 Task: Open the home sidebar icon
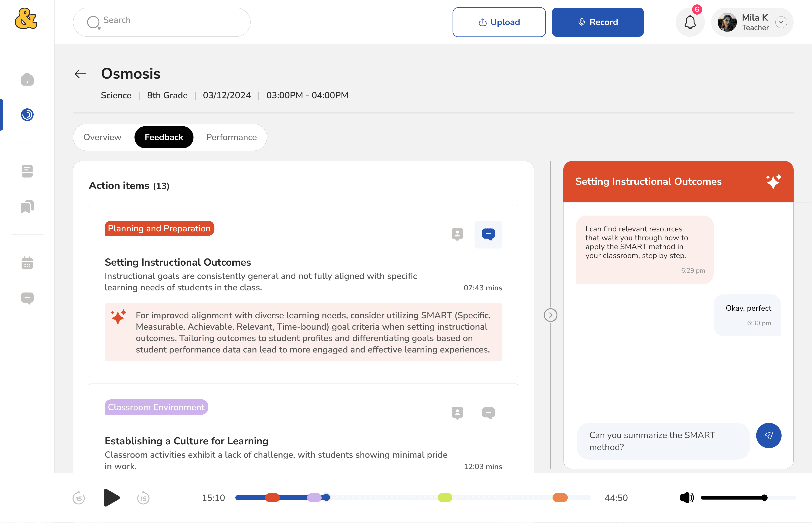pyautogui.click(x=27, y=79)
